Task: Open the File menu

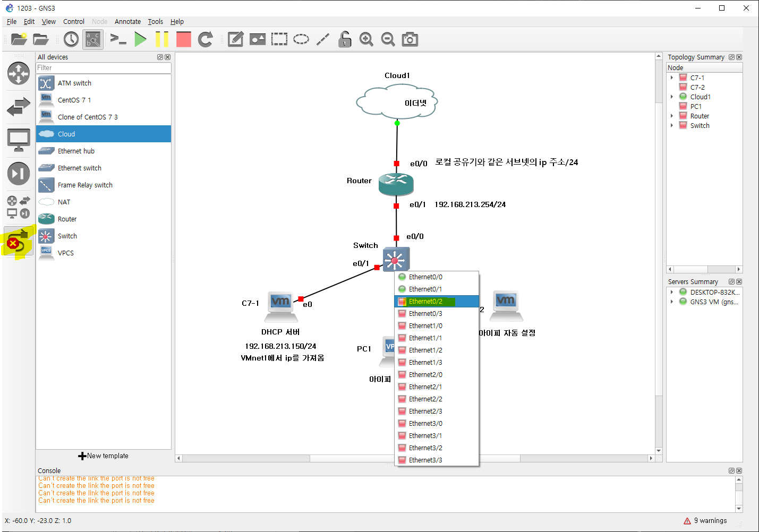Action: pyautogui.click(x=12, y=22)
